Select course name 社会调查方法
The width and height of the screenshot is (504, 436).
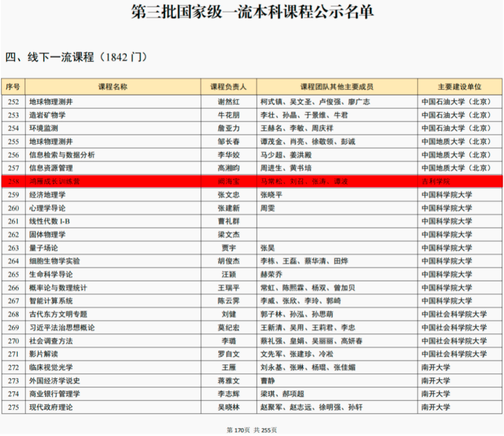(x=51, y=341)
